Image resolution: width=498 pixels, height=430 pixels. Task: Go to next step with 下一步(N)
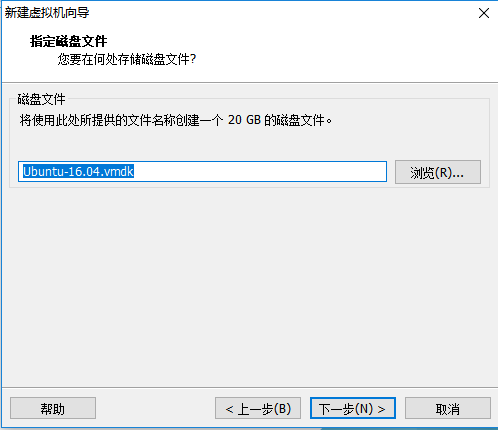coord(353,408)
